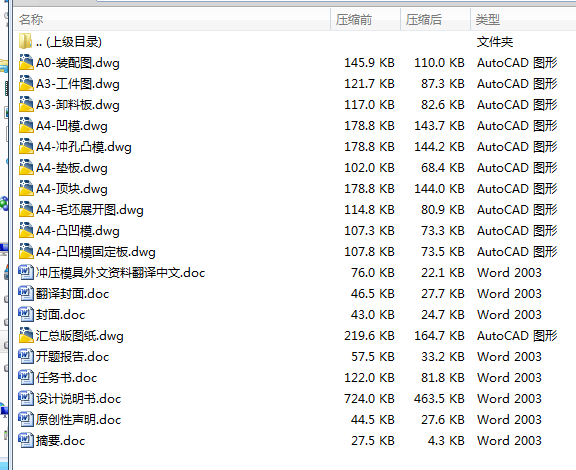The image size is (576, 470).
Task: Select the A4-顶块.dwg file icon
Action: click(26, 188)
